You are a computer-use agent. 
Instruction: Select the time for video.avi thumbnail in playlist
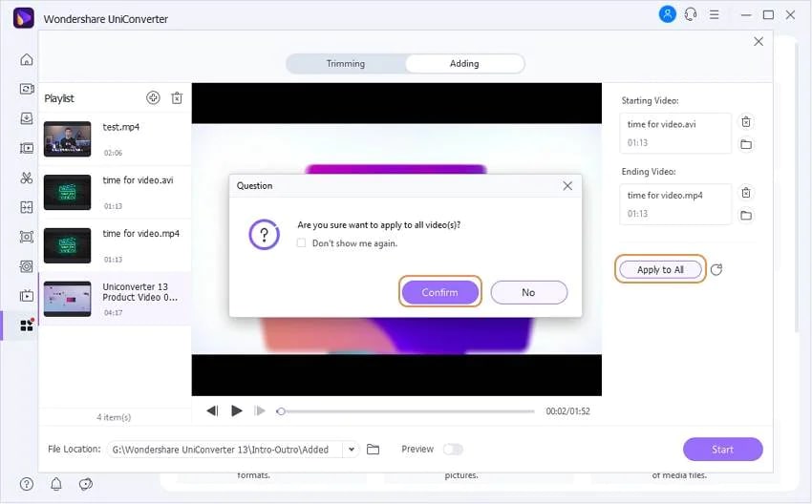point(67,193)
